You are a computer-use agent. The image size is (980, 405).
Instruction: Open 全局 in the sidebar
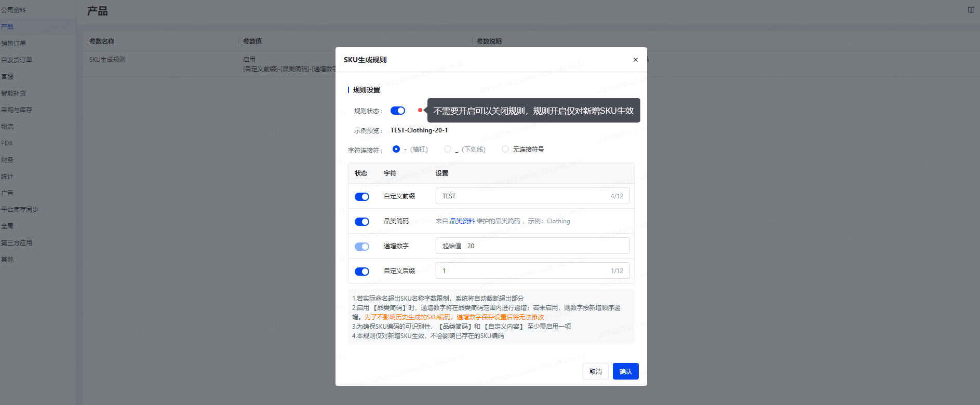(7, 226)
